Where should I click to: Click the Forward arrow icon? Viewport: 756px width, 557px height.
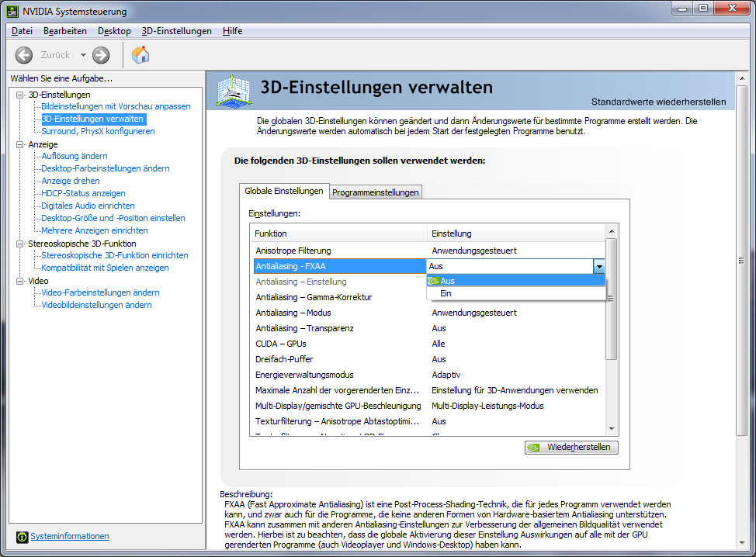pyautogui.click(x=101, y=55)
